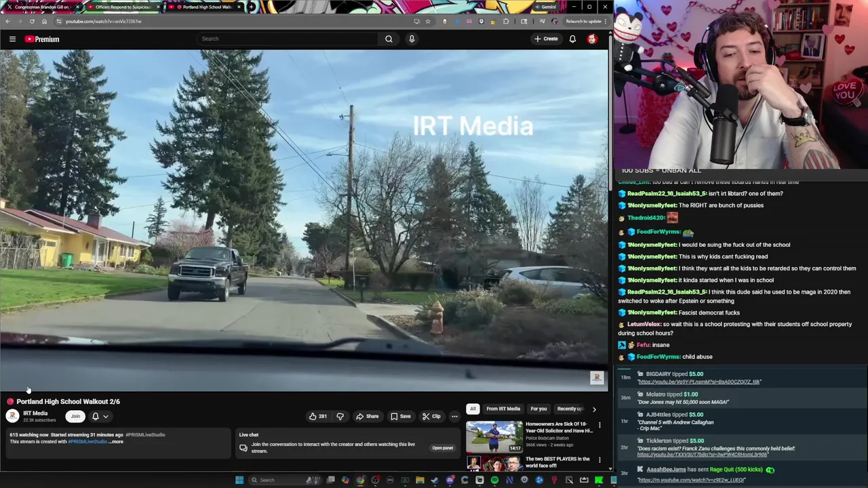The height and width of the screenshot is (488, 868).
Task: Like the video with 281 likes
Action: pos(318,416)
